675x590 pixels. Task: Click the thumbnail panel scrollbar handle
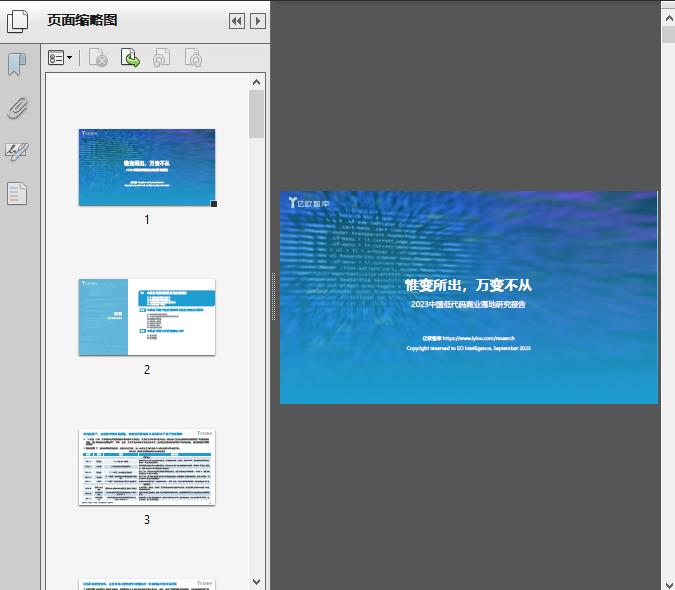coord(257,115)
